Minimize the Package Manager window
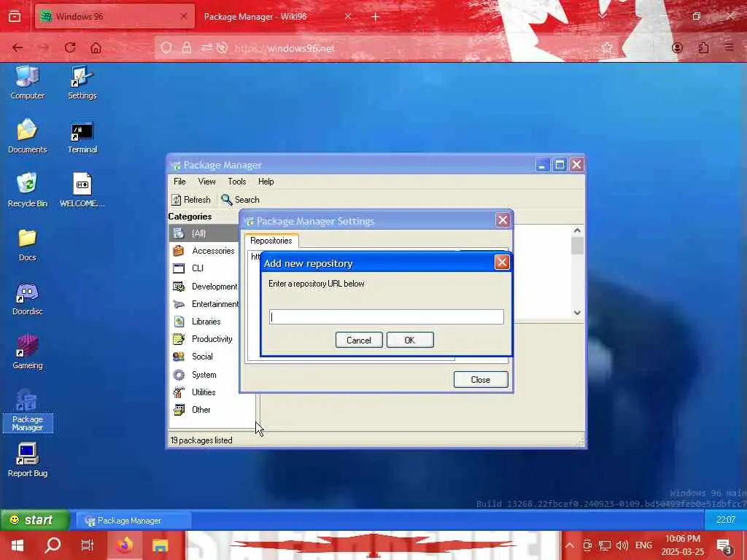 point(542,165)
